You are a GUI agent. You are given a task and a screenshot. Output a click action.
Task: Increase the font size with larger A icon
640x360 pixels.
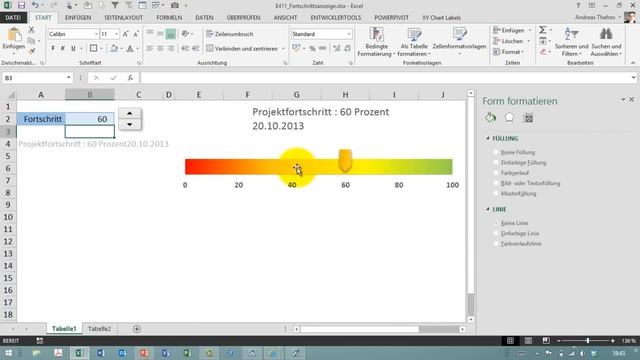point(126,34)
